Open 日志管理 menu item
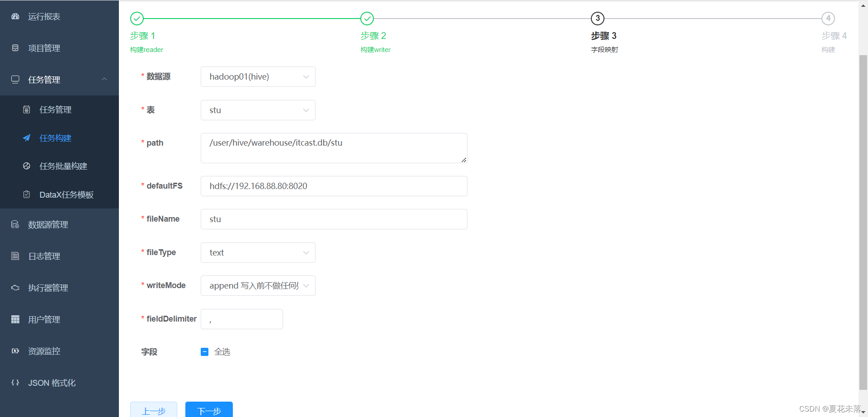This screenshot has height=417, width=868. tap(59, 256)
